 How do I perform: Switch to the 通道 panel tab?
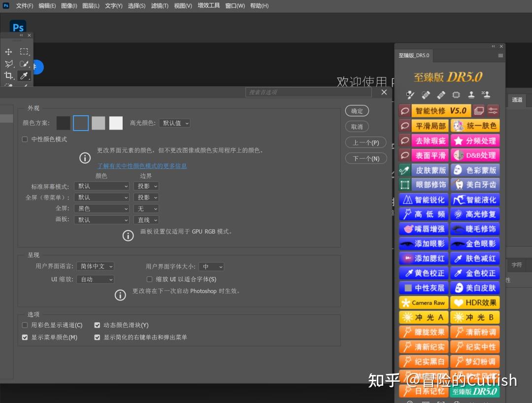(x=517, y=100)
